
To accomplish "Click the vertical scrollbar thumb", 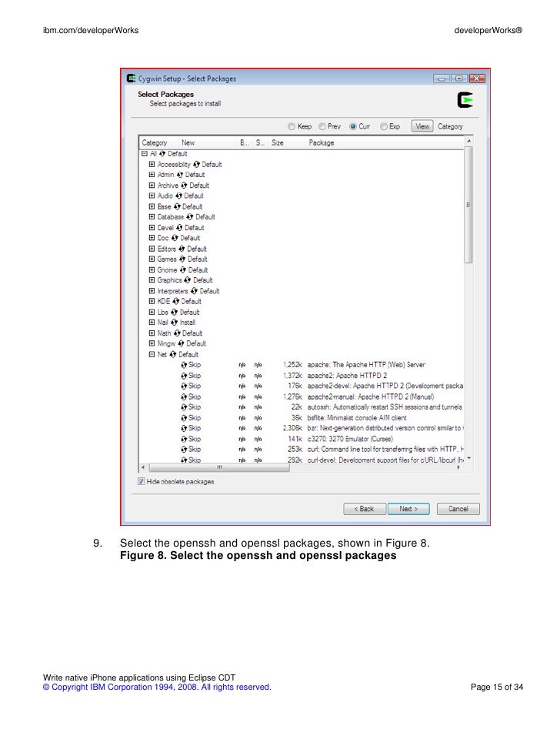I will click(468, 205).
